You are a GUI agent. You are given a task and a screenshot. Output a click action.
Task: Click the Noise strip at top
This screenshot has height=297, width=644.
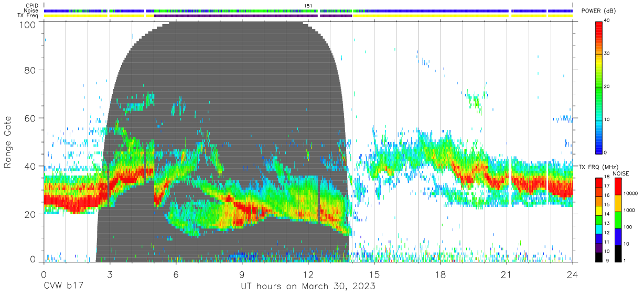tap(308, 10)
